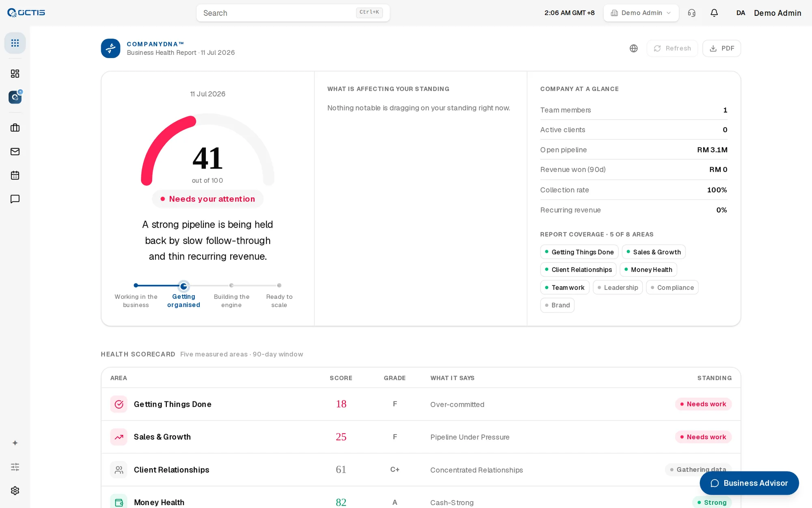The image size is (812, 508).
Task: Click the Ctrl+K shortcut badge
Action: [x=369, y=12]
